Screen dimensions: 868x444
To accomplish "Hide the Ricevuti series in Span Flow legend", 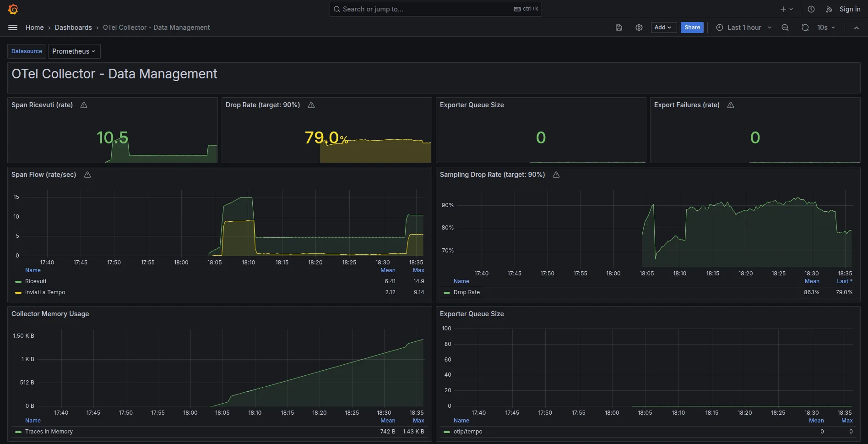I will click(x=36, y=281).
